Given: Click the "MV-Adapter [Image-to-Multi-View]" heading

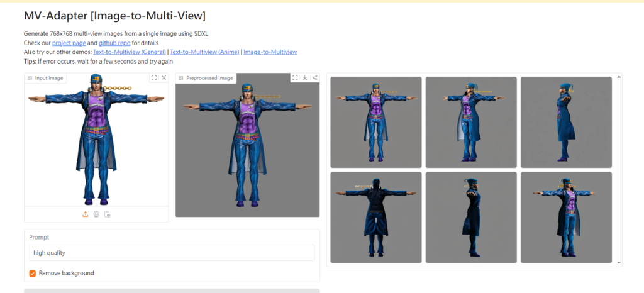Looking at the screenshot, I should [x=115, y=16].
